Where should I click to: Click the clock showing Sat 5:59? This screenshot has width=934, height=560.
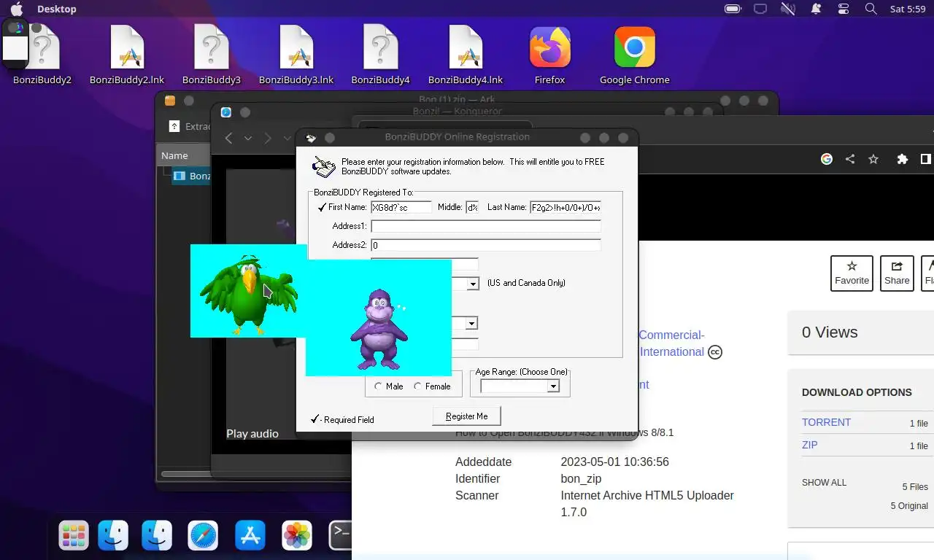pos(908,9)
